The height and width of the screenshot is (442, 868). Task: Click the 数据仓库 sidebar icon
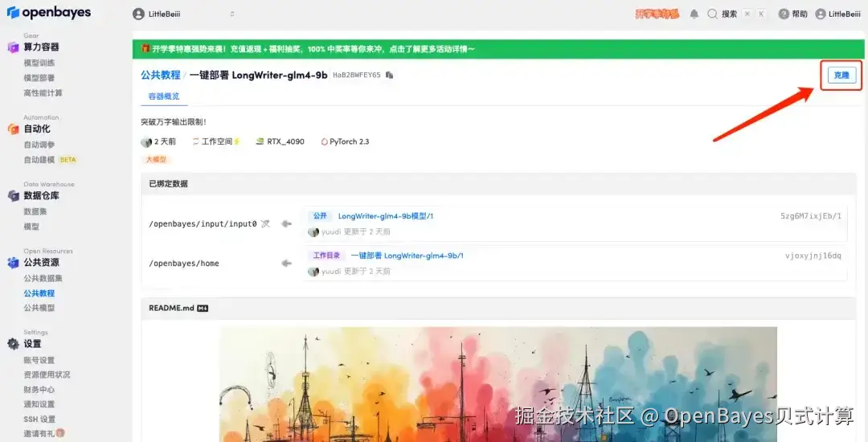14,196
